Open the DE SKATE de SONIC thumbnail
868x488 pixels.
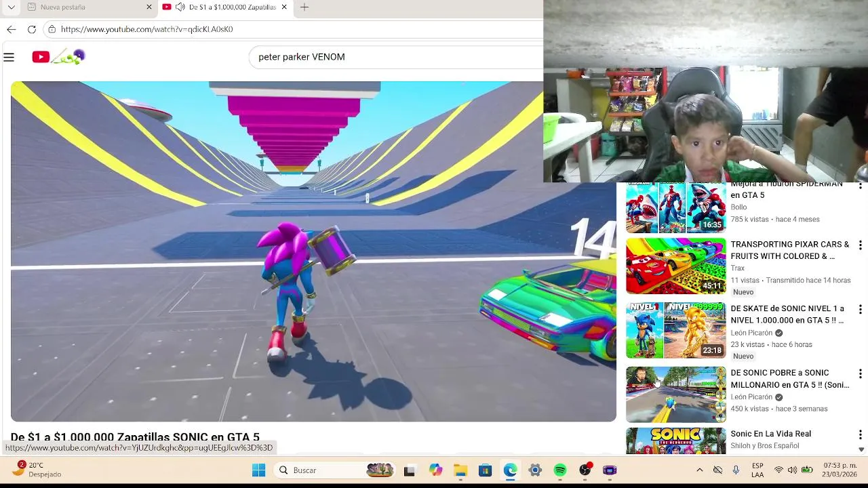675,330
